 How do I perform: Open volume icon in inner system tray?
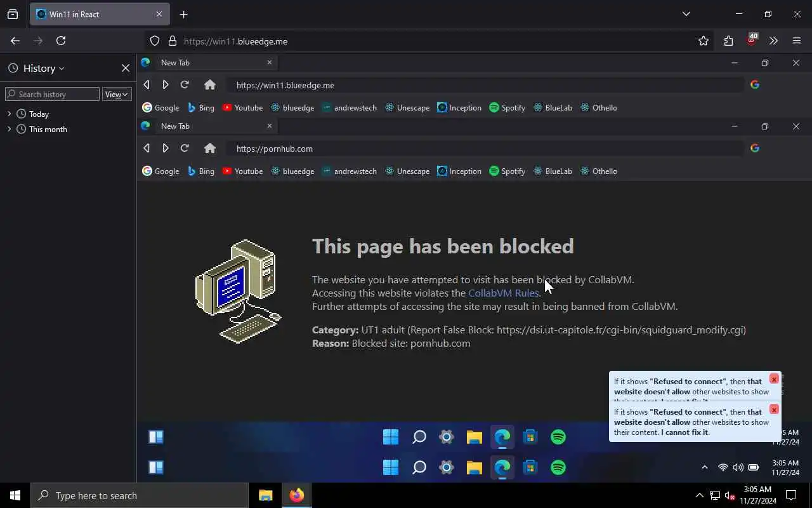point(738,467)
